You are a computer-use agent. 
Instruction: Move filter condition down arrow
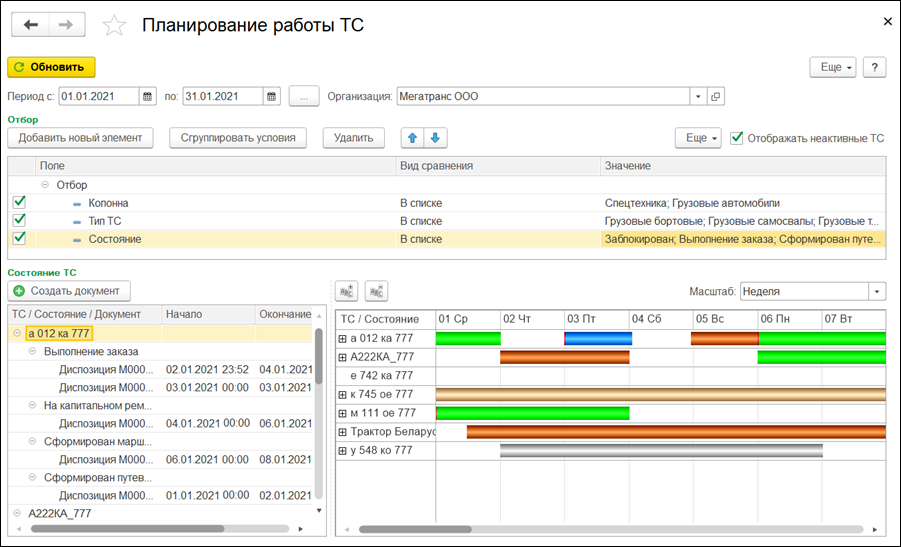point(435,138)
